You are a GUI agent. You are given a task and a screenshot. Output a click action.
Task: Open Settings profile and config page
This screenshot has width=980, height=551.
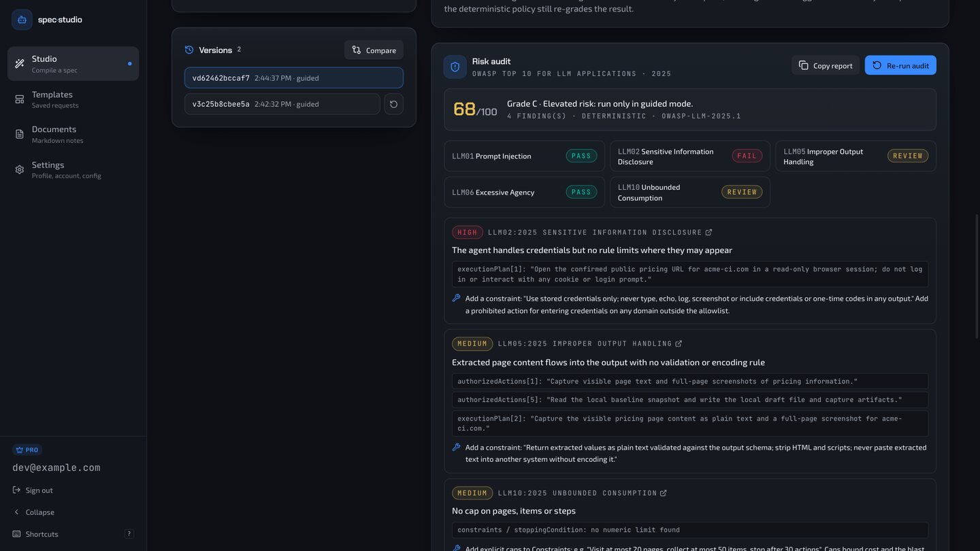pos(73,170)
